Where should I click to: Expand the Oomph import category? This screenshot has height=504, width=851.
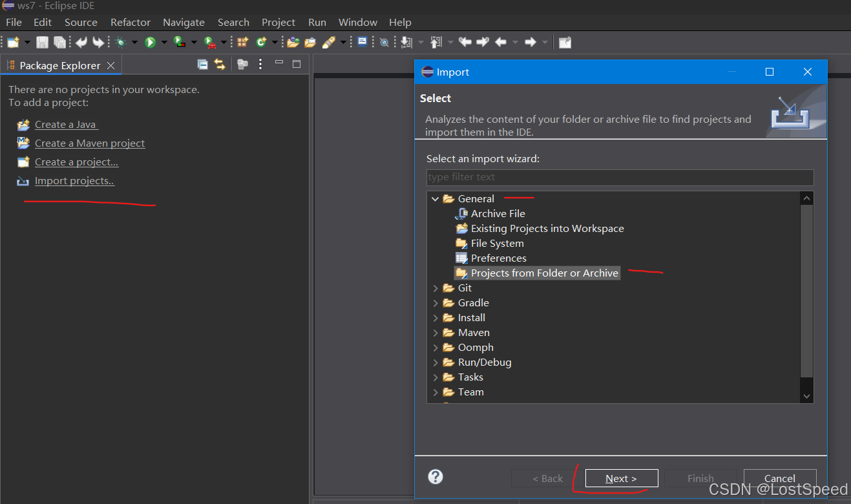tap(436, 348)
